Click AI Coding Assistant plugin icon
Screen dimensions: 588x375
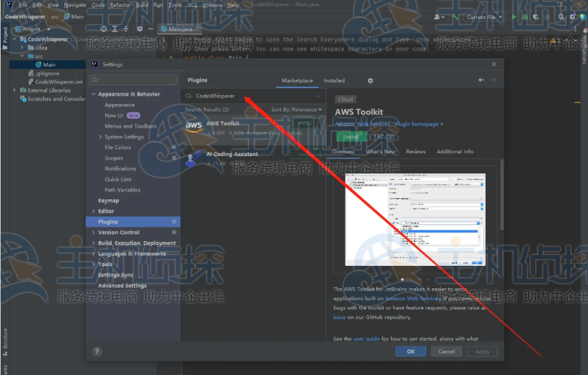[194, 159]
